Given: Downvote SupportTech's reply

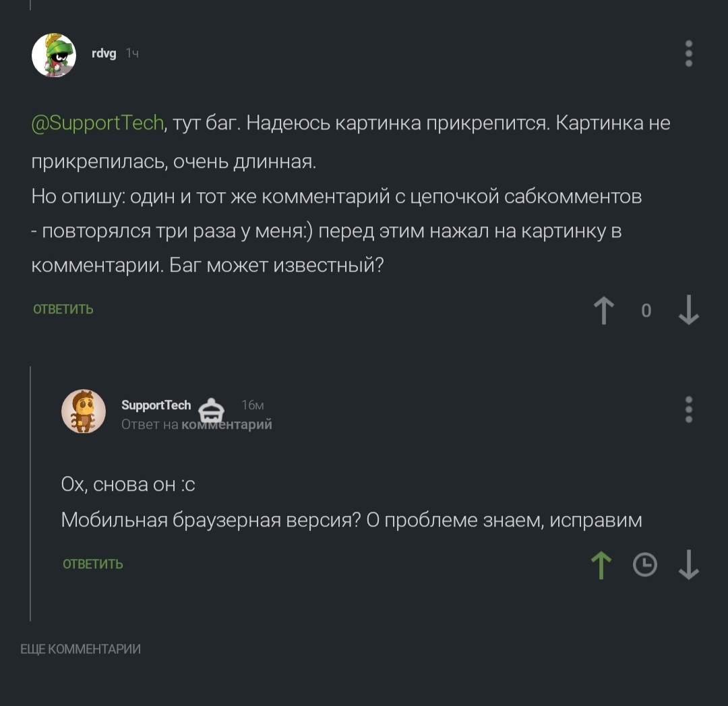Looking at the screenshot, I should pos(688,565).
